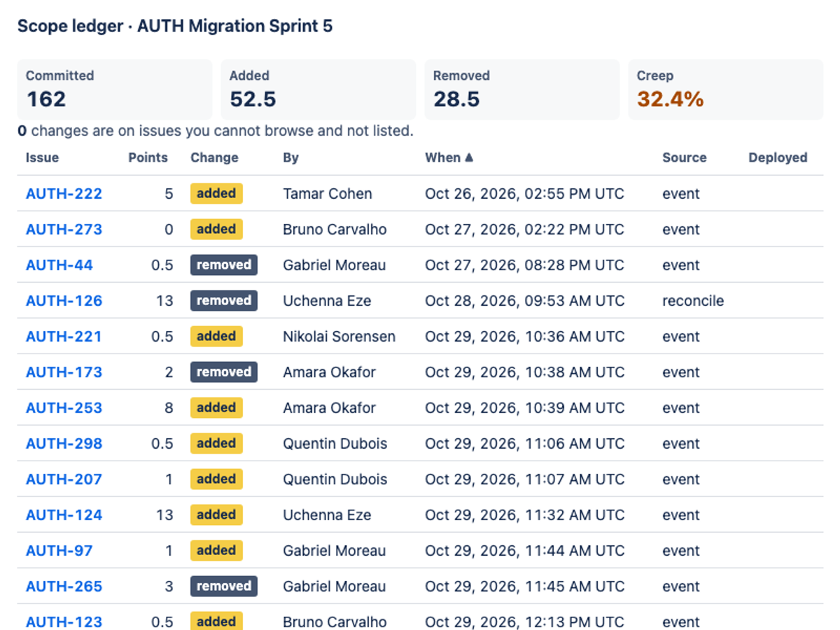Click author name Tamar Cohen
This screenshot has width=840, height=630.
tap(328, 194)
